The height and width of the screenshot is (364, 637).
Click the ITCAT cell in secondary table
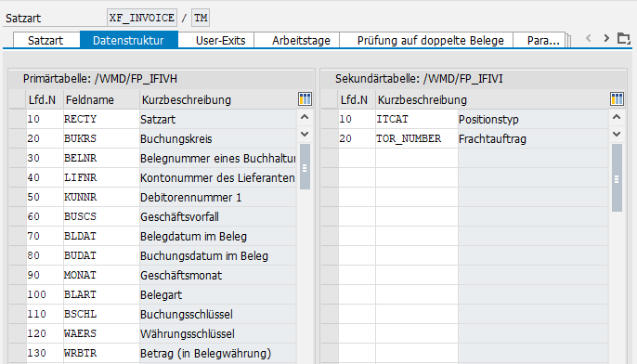[x=416, y=119]
